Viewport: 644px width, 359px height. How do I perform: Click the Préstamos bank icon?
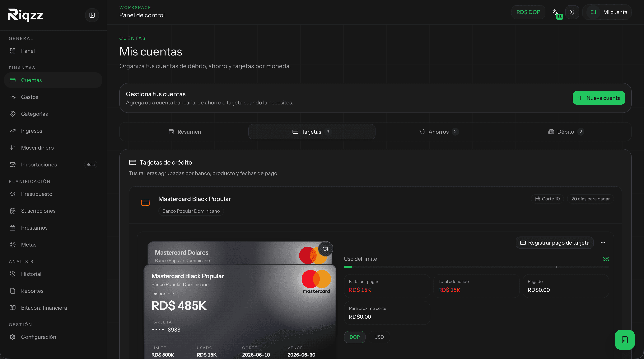click(x=13, y=228)
